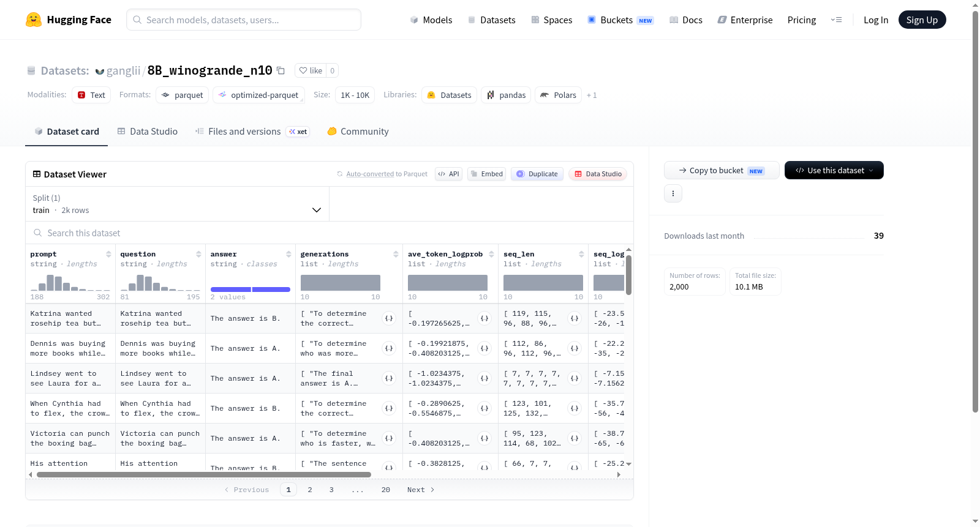Image resolution: width=980 pixels, height=527 pixels.
Task: Expand JSON braces icon for first seq_len cell
Action: tap(575, 318)
